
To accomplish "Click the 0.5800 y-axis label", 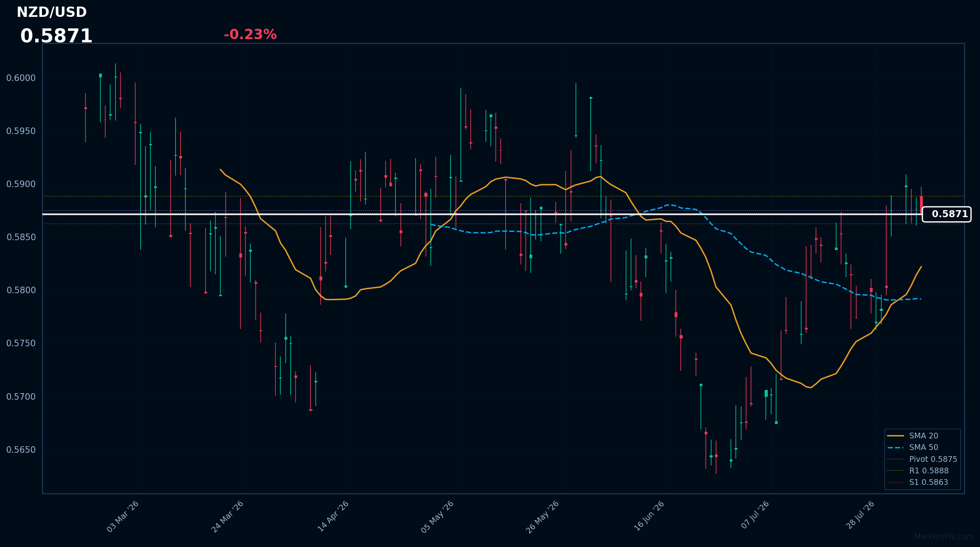I will (x=21, y=290).
